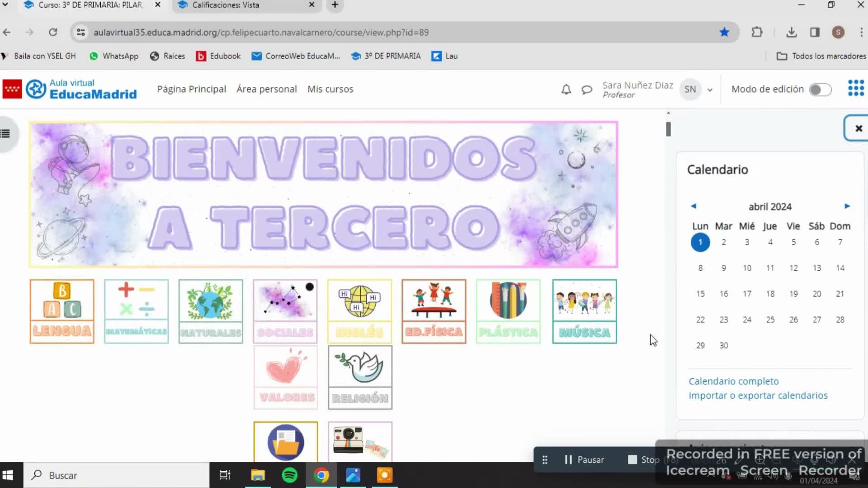
Task: Go to next month in calendar
Action: tap(847, 206)
